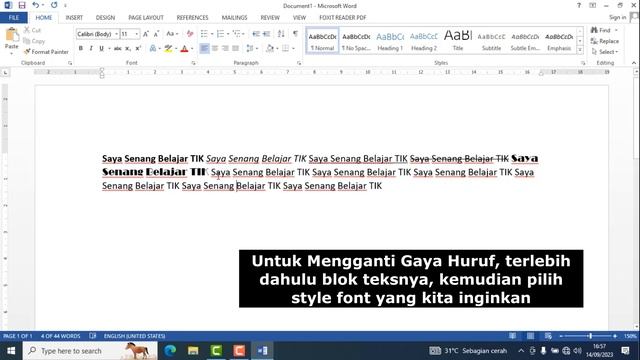Open the Font dialog launcher
Screen dimensions: 640x360
pos(193,63)
